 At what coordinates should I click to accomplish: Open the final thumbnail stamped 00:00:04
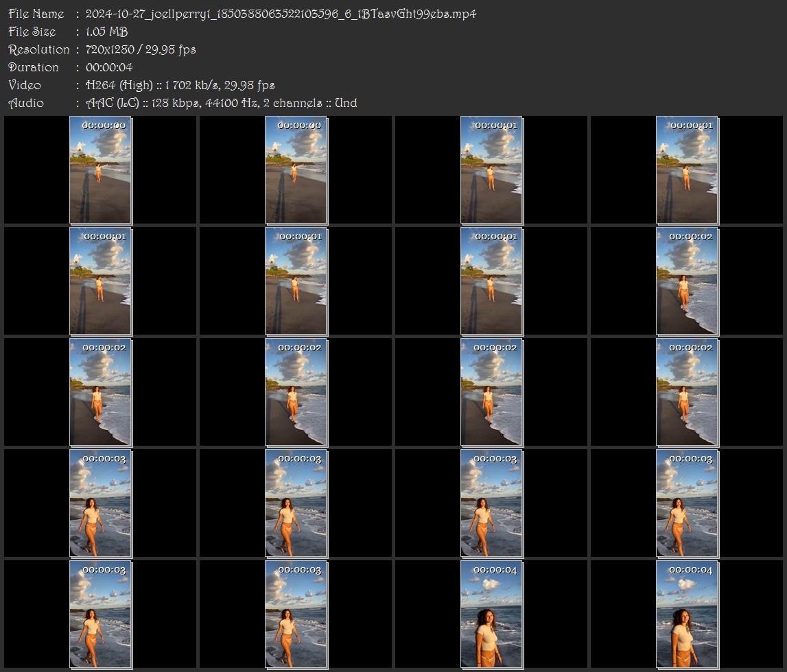pyautogui.click(x=687, y=614)
